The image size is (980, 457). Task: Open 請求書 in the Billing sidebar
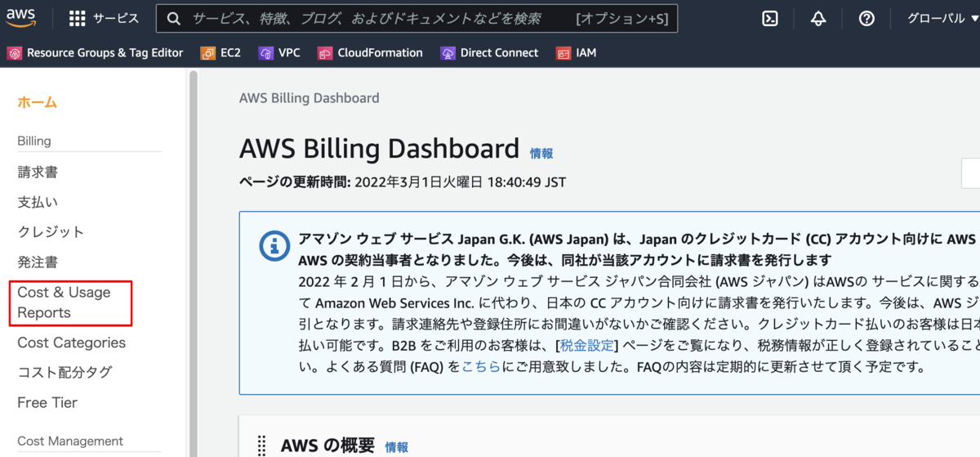pos(38,172)
